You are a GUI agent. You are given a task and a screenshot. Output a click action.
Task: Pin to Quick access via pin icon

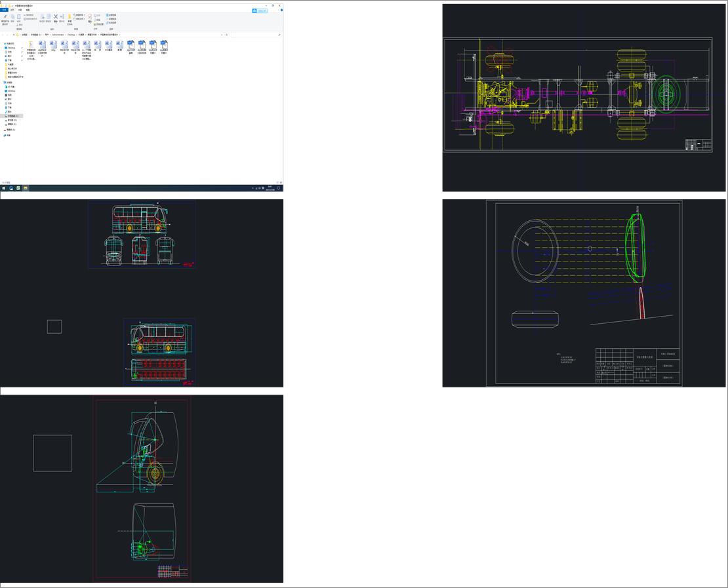[x=5, y=18]
